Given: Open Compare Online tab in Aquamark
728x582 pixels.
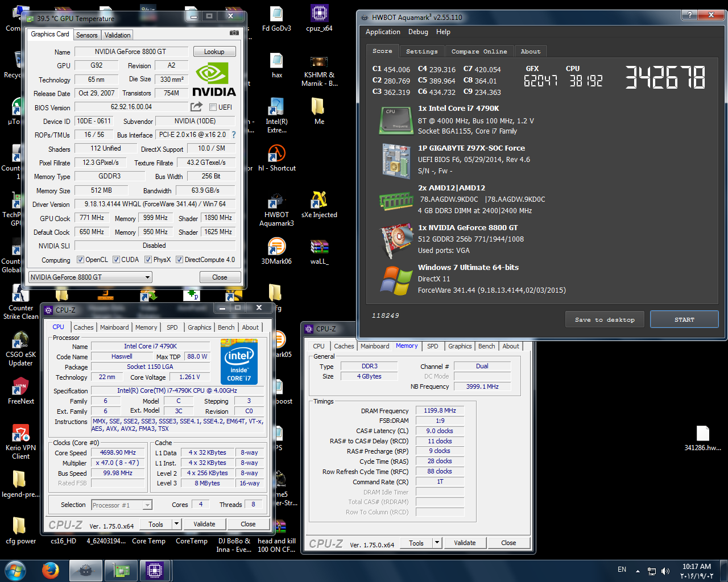Looking at the screenshot, I should point(479,51).
